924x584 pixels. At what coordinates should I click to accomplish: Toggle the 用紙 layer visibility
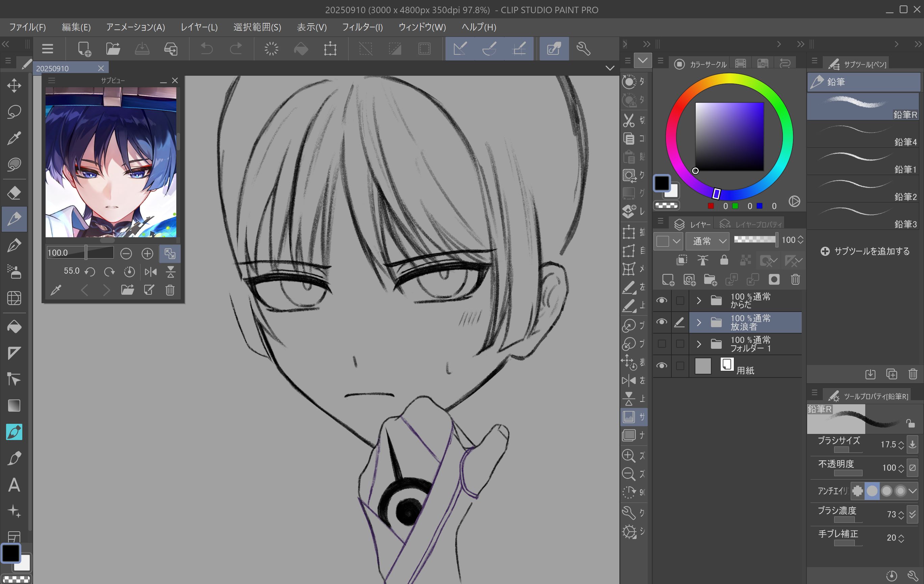coord(662,366)
